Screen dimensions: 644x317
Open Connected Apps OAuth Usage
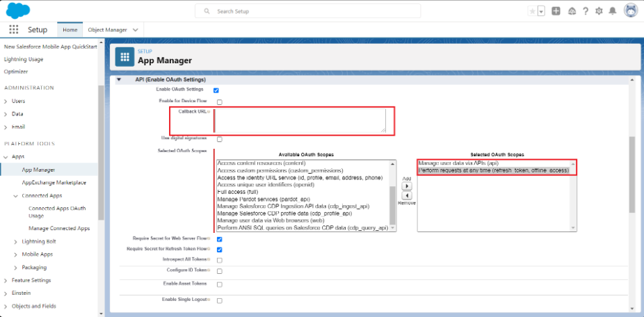pos(57,212)
